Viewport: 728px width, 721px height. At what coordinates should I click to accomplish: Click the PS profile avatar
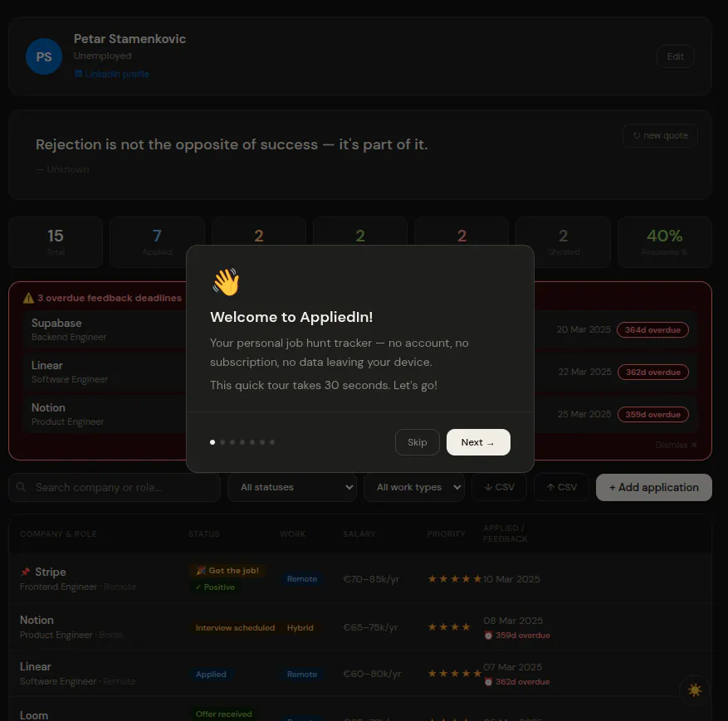click(x=44, y=56)
